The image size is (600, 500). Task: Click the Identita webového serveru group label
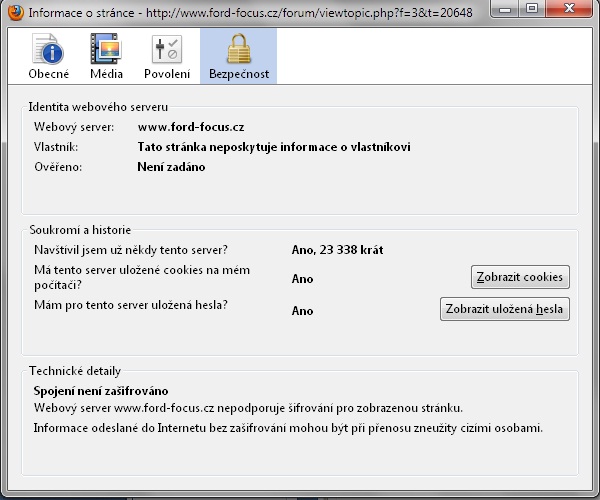tap(98, 106)
